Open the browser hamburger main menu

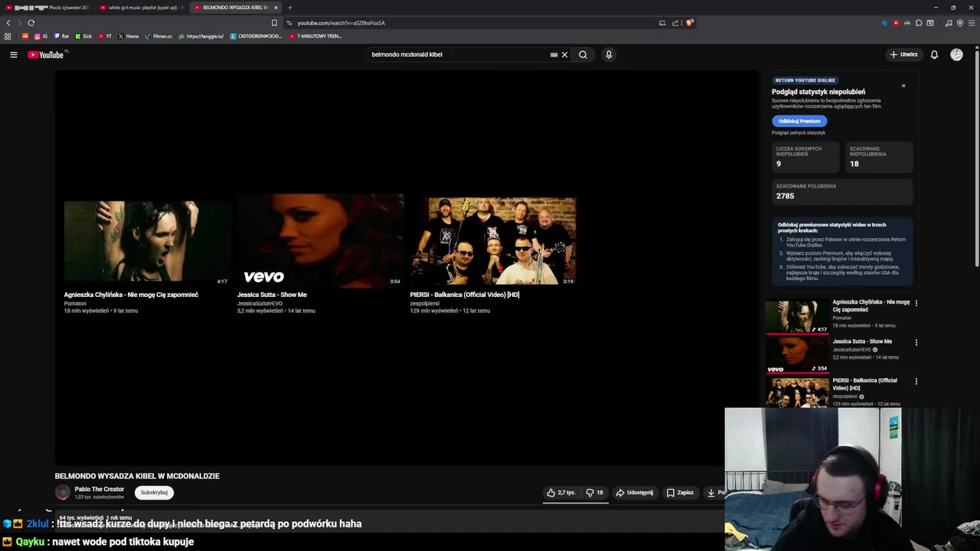(972, 23)
